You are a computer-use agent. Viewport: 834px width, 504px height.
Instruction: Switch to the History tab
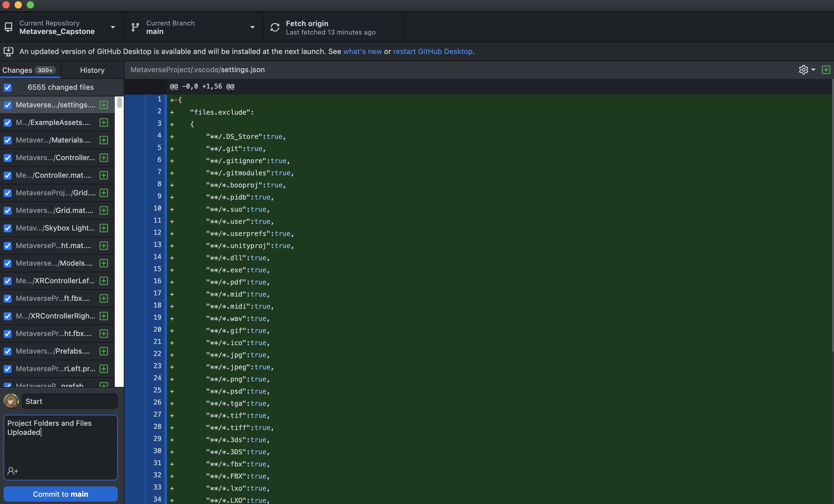pyautogui.click(x=92, y=70)
